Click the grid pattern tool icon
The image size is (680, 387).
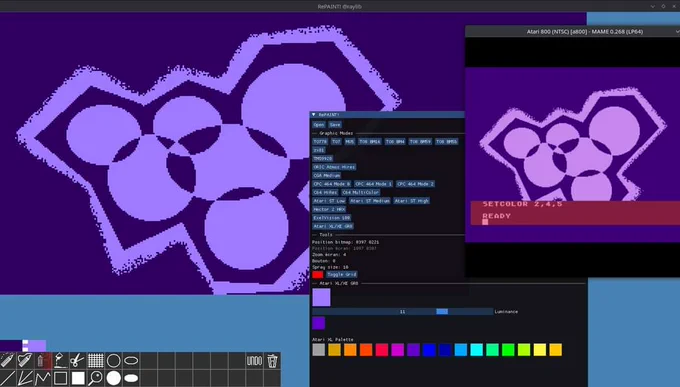[95, 361]
